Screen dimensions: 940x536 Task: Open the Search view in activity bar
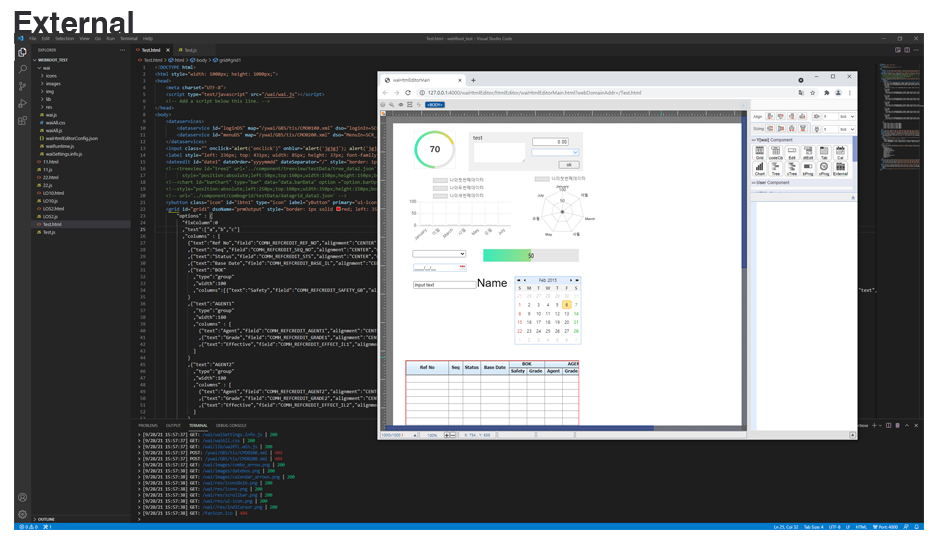pos(22,69)
